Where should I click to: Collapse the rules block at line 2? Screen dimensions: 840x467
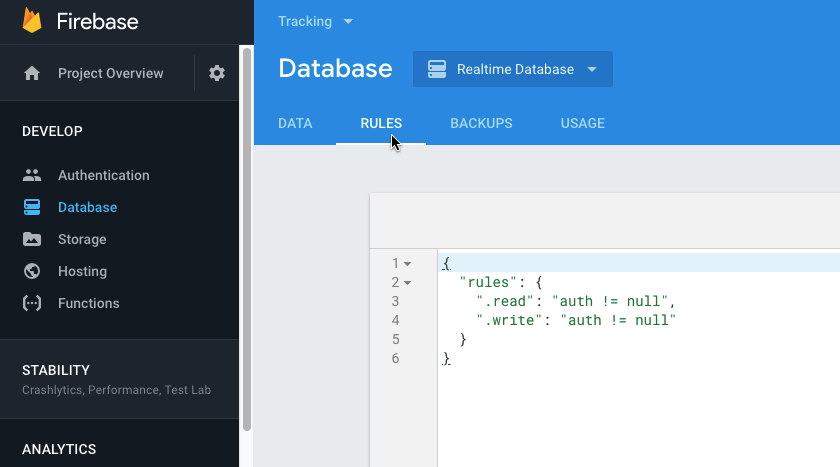[408, 283]
